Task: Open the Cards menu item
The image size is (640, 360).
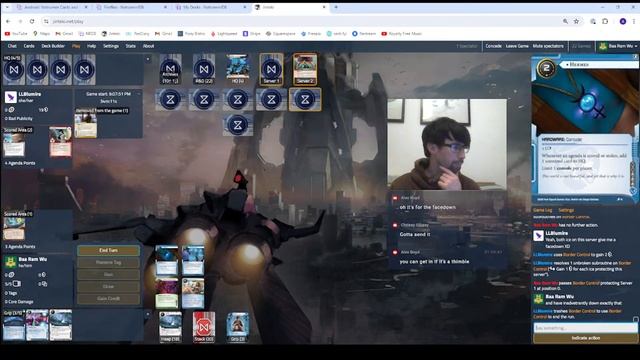Action: pyautogui.click(x=29, y=46)
